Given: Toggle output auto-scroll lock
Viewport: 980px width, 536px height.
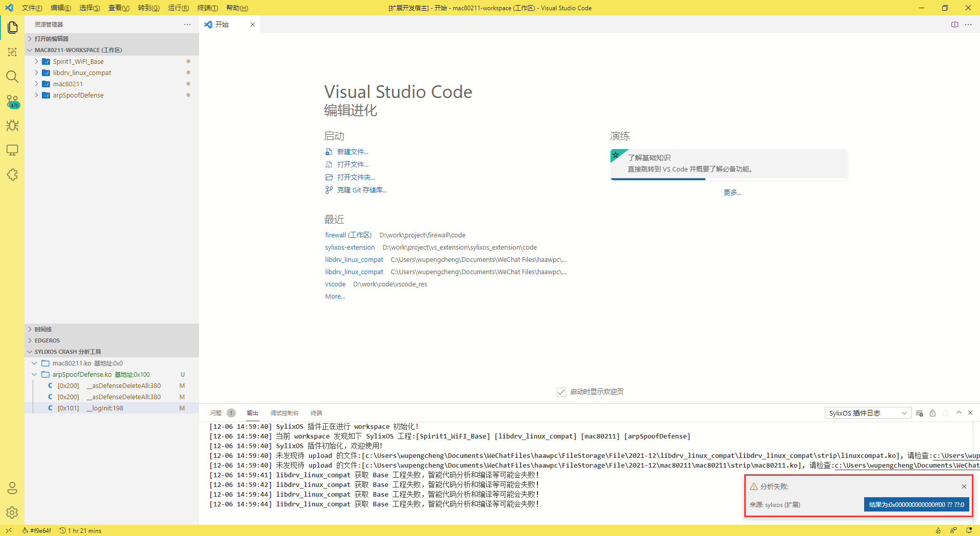Looking at the screenshot, I should pyautogui.click(x=933, y=413).
